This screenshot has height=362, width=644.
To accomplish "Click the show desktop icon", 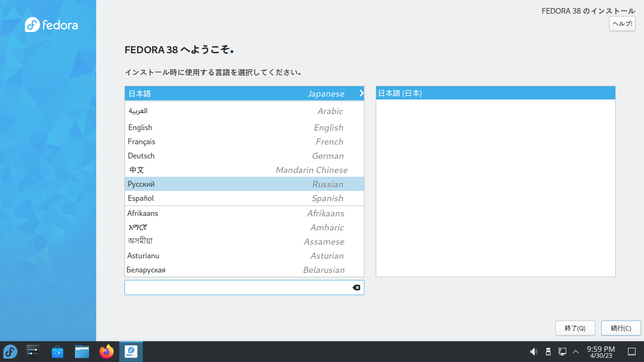I will (x=632, y=352).
